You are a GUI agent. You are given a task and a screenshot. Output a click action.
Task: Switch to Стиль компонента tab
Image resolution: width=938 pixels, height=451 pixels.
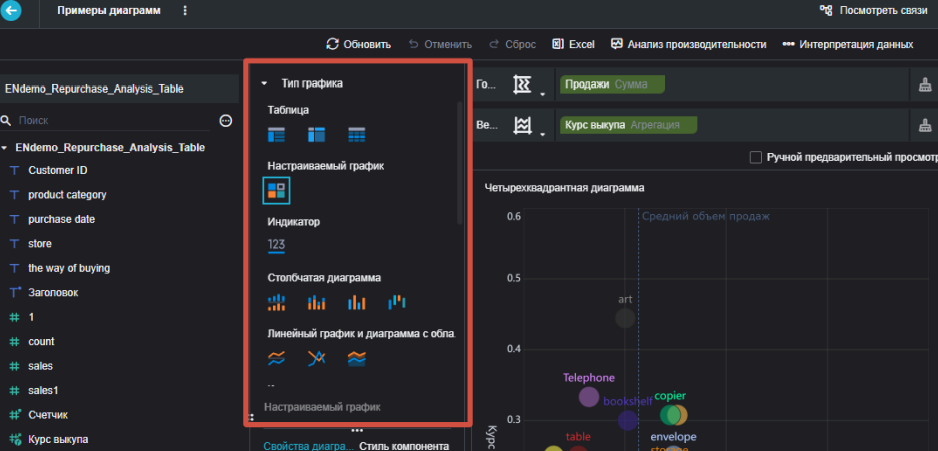coord(404,446)
